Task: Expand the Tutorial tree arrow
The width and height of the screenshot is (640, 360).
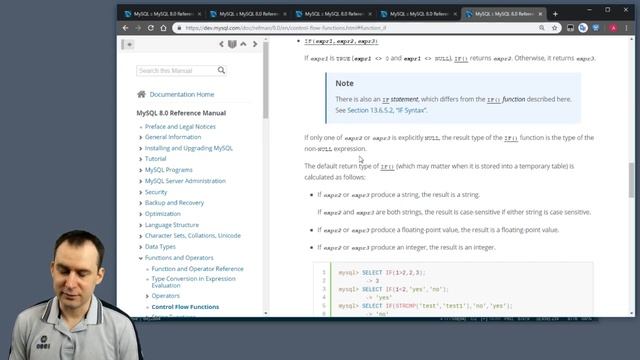Action: tap(141, 159)
